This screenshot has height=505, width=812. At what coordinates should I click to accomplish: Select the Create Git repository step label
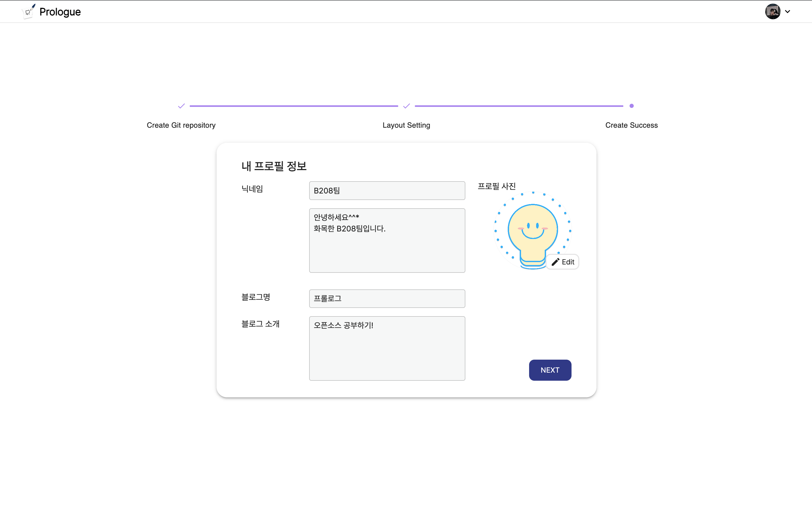tap(181, 125)
